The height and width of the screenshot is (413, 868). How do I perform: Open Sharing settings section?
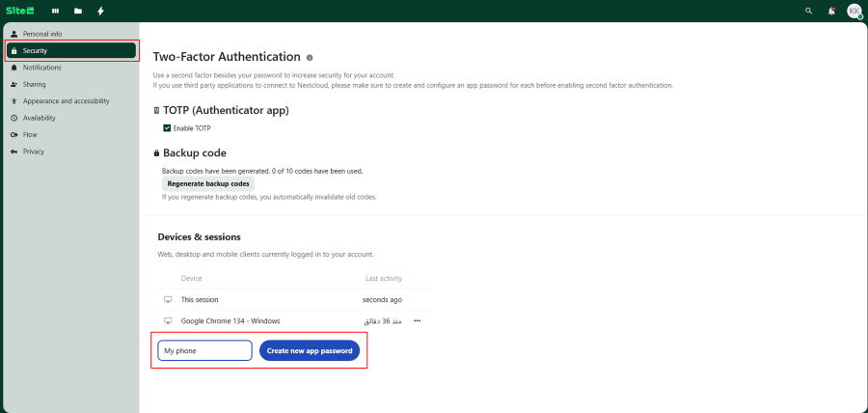(x=34, y=84)
